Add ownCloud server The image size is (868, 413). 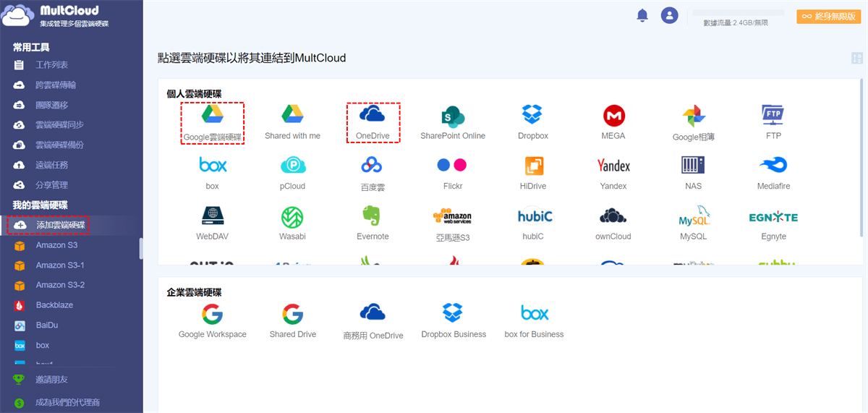[x=613, y=223]
